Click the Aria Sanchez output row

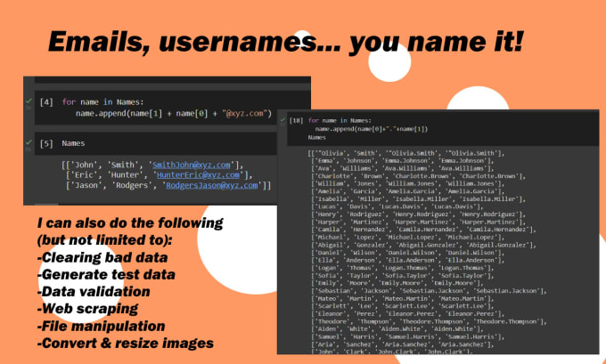(x=402, y=344)
